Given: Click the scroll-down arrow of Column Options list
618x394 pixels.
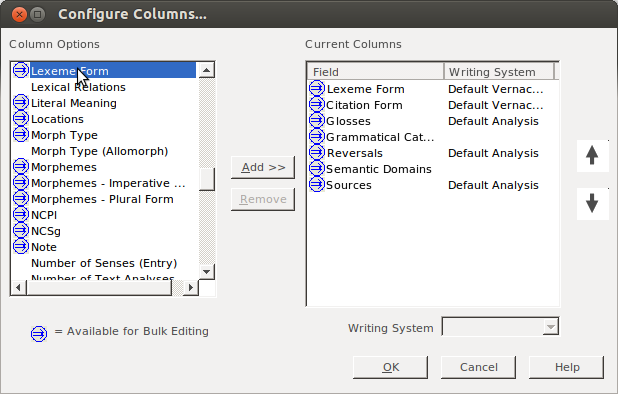Looking at the screenshot, I should pyautogui.click(x=207, y=271).
